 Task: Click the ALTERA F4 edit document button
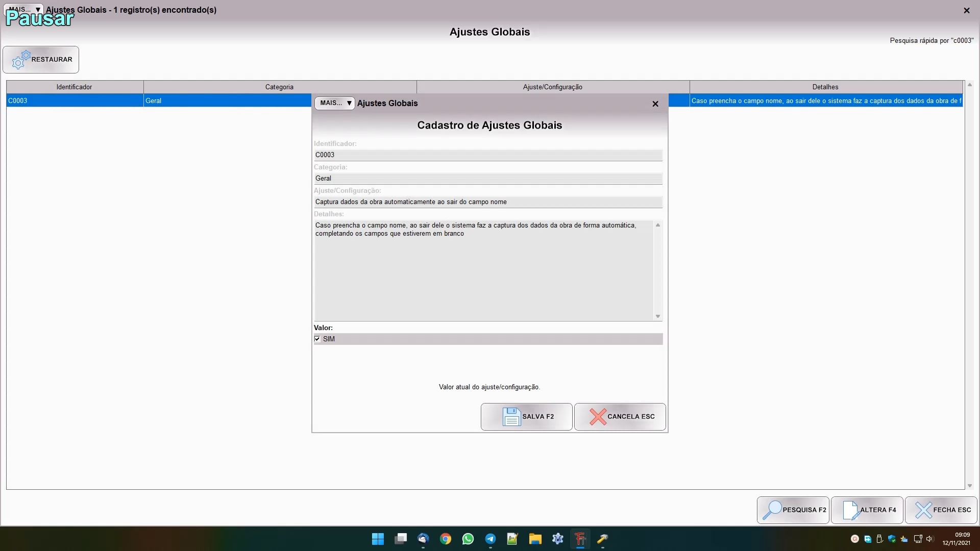867,510
